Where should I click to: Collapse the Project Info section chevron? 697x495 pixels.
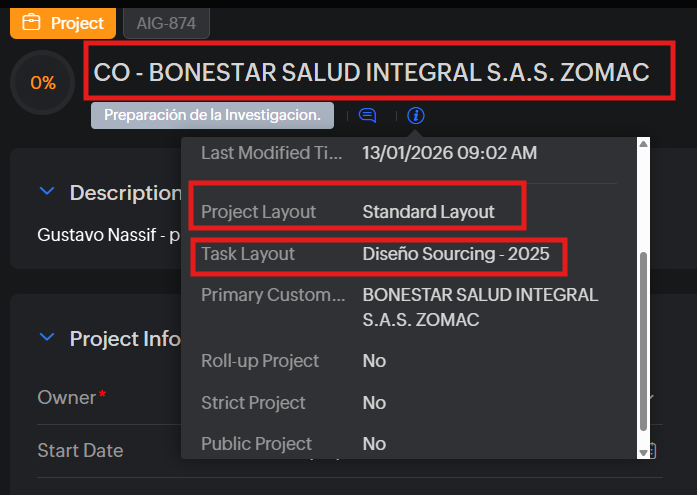(46, 339)
